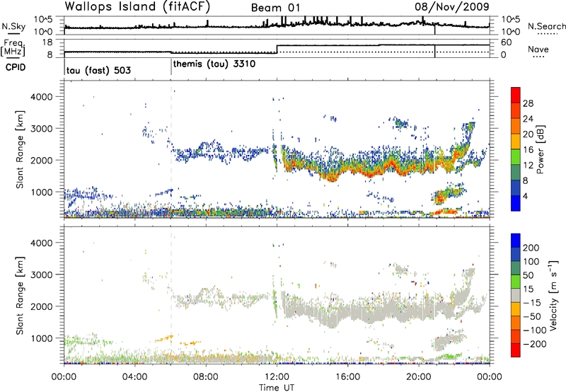
Task: Click the '-15' tick on Velocity colorbar
Action: tap(532, 303)
